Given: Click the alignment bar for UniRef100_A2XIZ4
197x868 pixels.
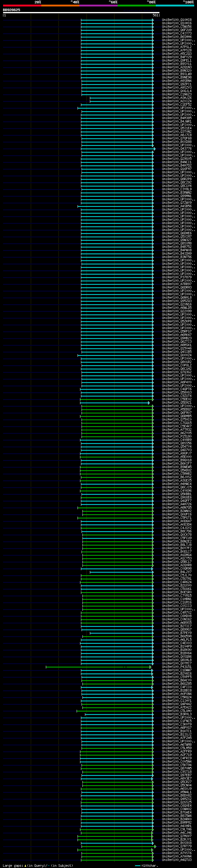Looking at the screenshot, I should (122, 101).
